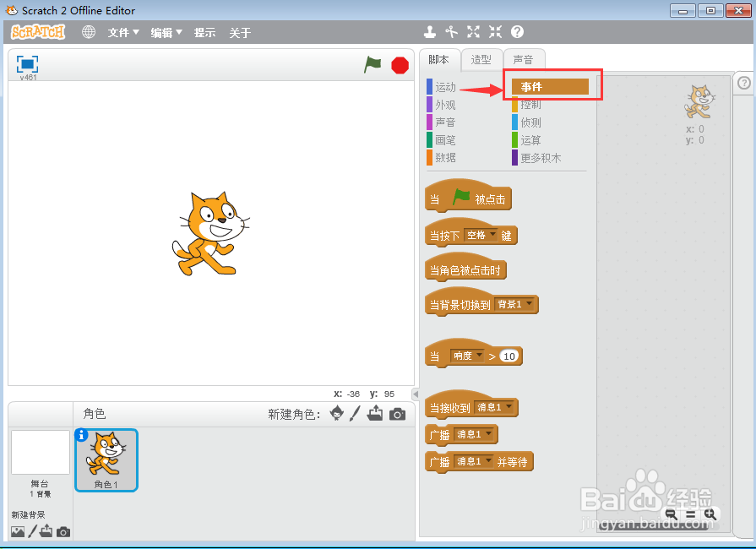Open 背景1 dropdown in backdrop block
The width and height of the screenshot is (756, 549).
[x=515, y=304]
